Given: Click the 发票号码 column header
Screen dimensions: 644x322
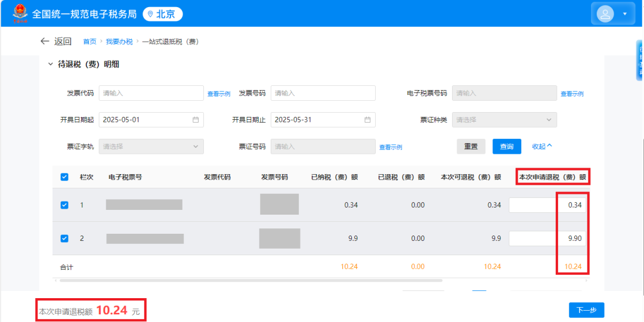Looking at the screenshot, I should point(274,178).
